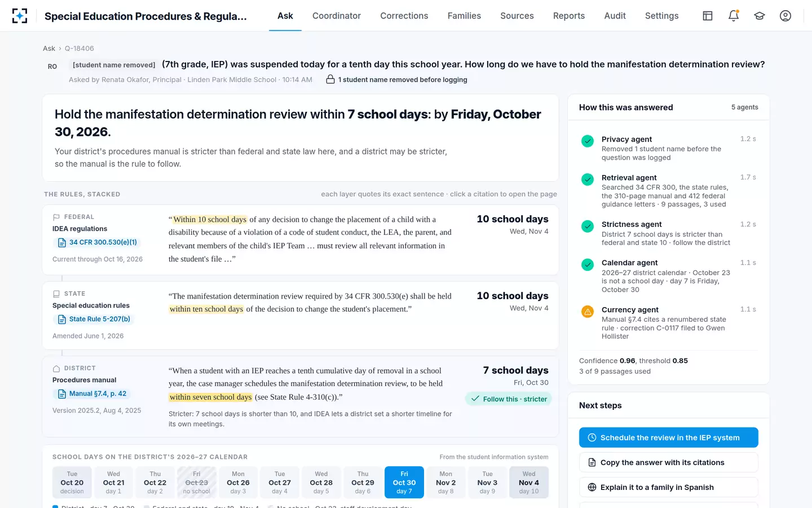
Task: Click the Currency agent warning icon
Action: pyautogui.click(x=587, y=311)
